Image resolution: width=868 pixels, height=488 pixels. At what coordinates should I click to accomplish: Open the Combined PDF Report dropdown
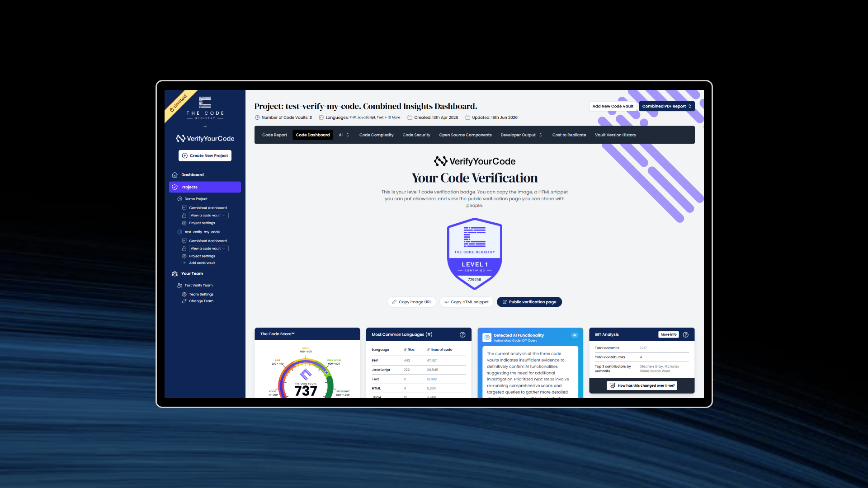click(x=666, y=107)
